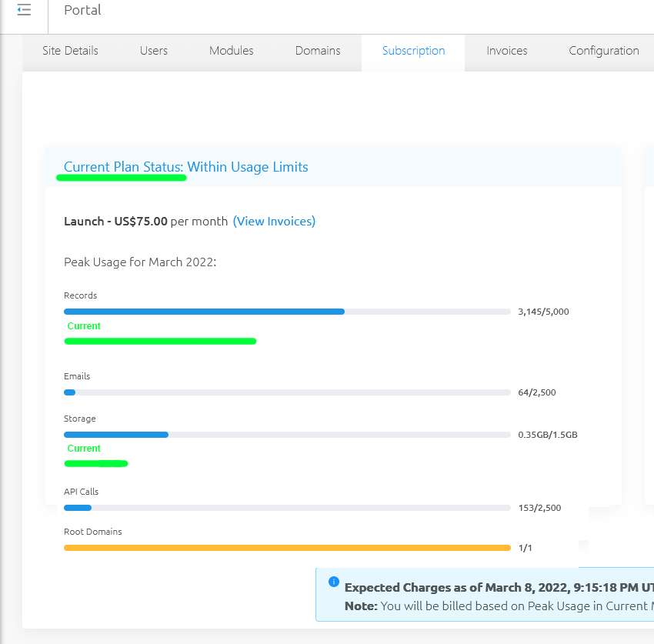Click the orange Root Domains usage bar

point(287,548)
